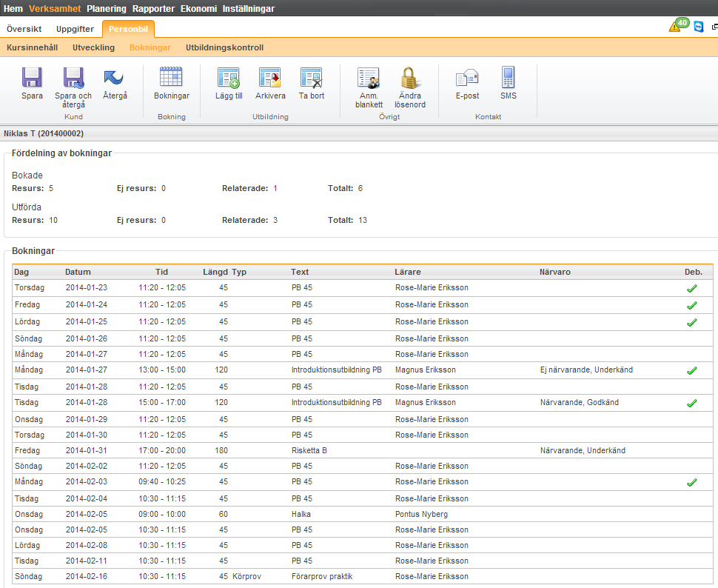Click the Körprov type cell
This screenshot has height=588, width=718.
point(246,577)
